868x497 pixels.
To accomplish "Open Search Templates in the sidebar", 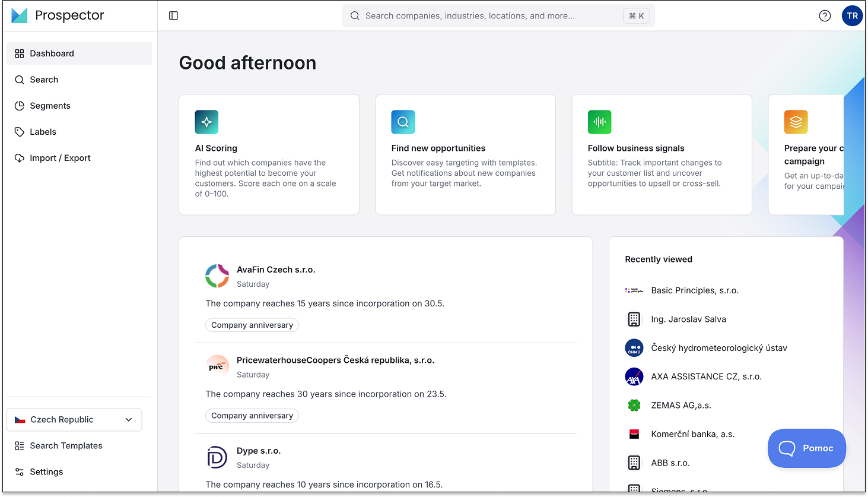I will pyautogui.click(x=79, y=446).
